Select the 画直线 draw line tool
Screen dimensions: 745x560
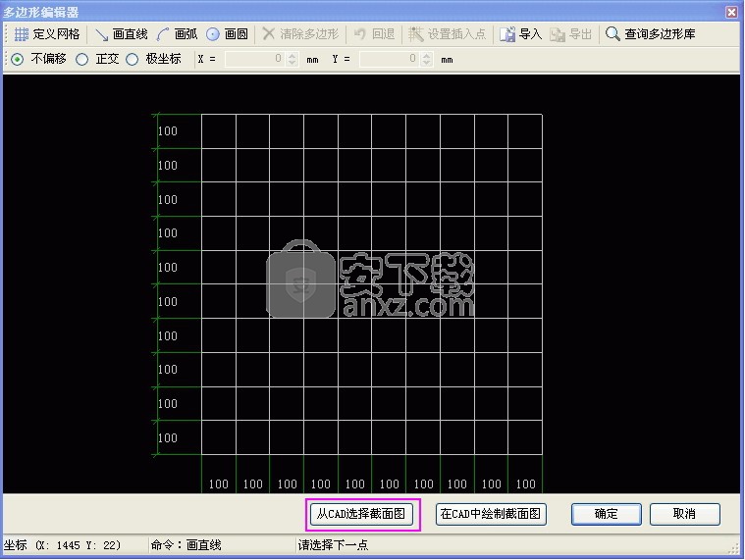122,34
